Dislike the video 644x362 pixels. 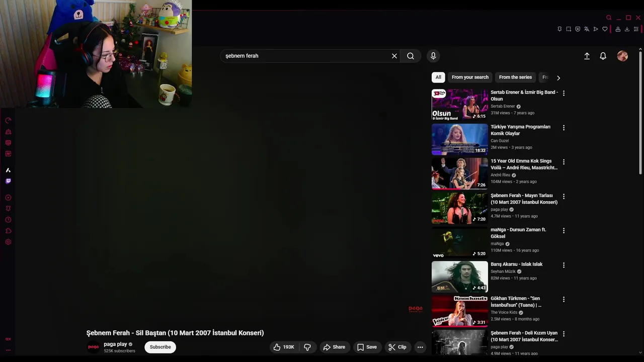point(307,347)
